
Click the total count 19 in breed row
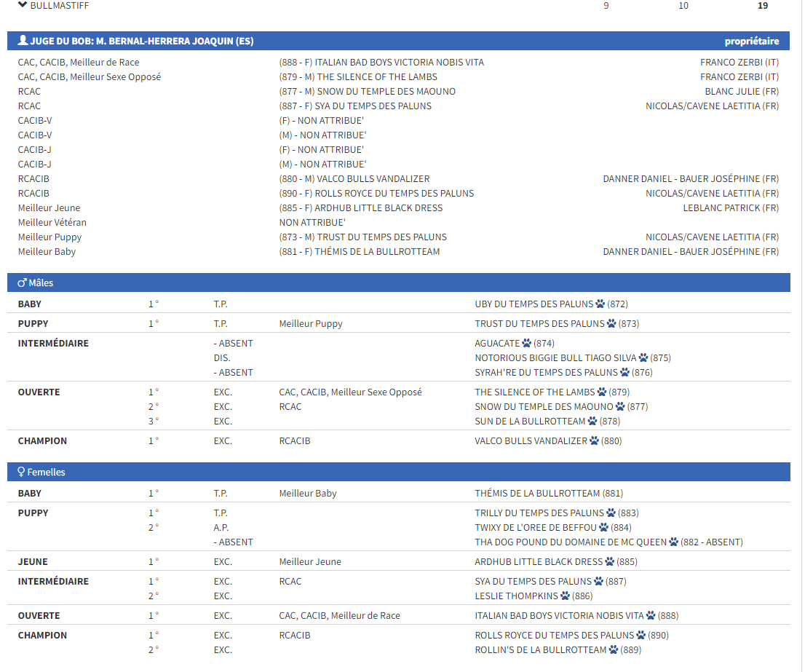coord(763,6)
